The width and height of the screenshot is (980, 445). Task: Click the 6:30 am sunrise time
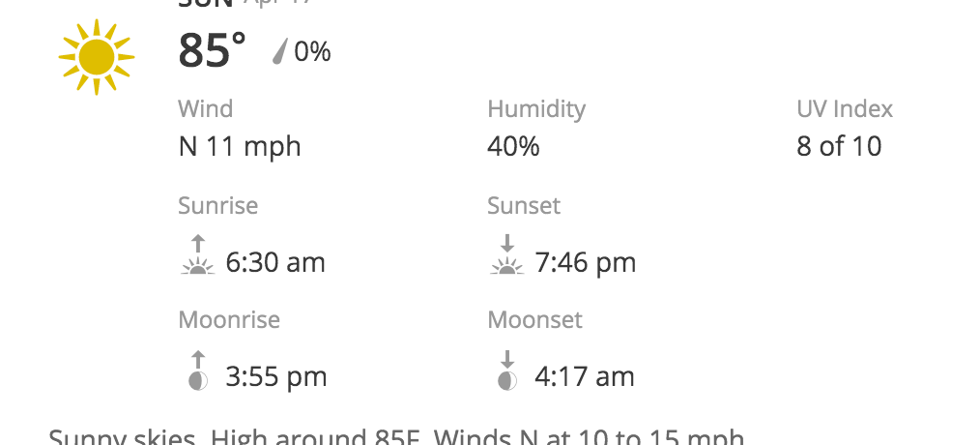click(x=274, y=262)
